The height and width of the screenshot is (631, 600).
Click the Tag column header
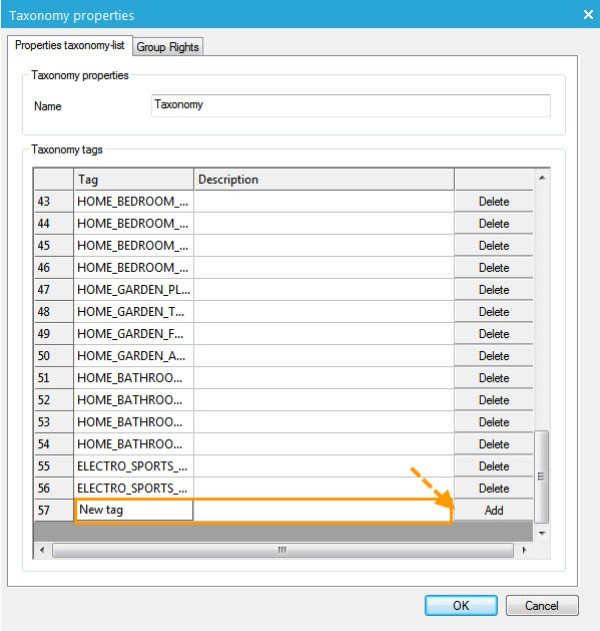(133, 179)
